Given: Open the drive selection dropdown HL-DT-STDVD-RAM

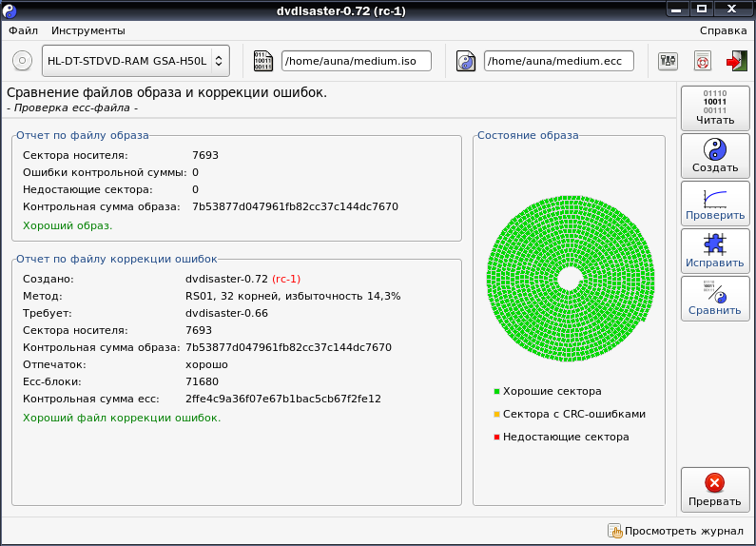Looking at the screenshot, I should [135, 61].
